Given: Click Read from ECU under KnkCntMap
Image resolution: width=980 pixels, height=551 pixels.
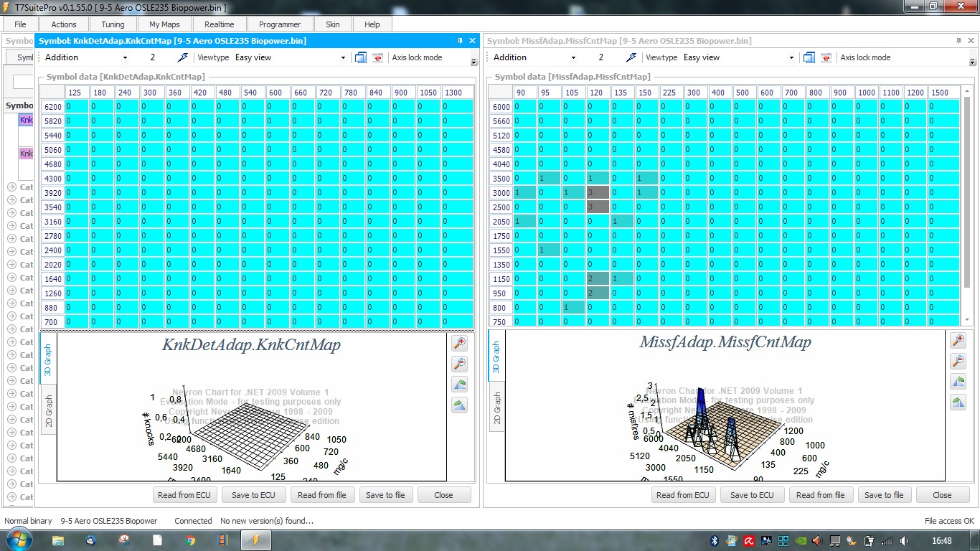Looking at the screenshot, I should click(184, 495).
